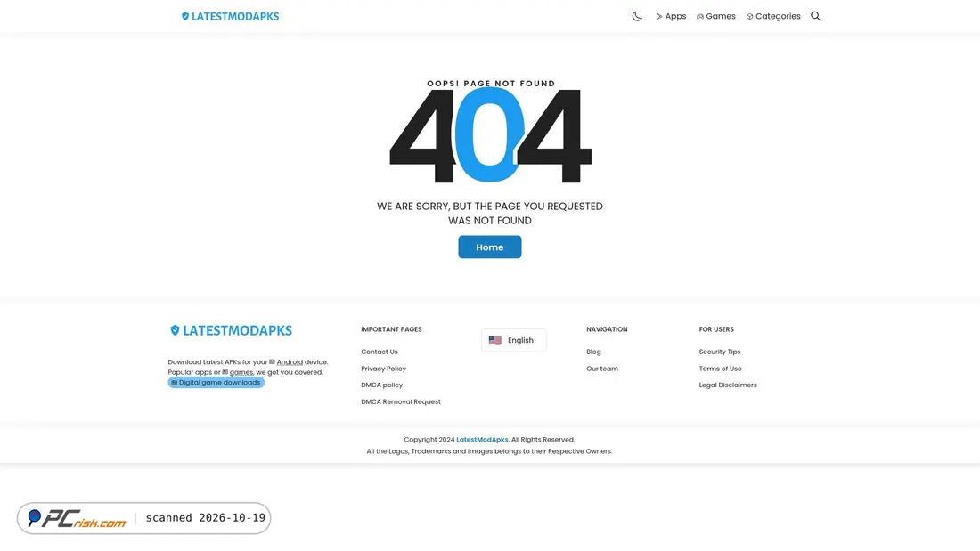Screen dimensions: 980x551
Task: Click the 'IMPORTANT PAGES' footer heading
Action: click(391, 329)
